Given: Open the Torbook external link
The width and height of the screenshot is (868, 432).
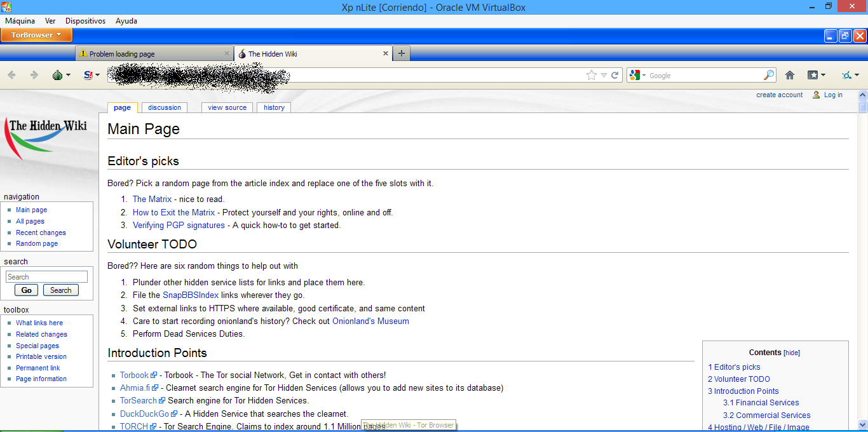Looking at the screenshot, I should [x=138, y=375].
